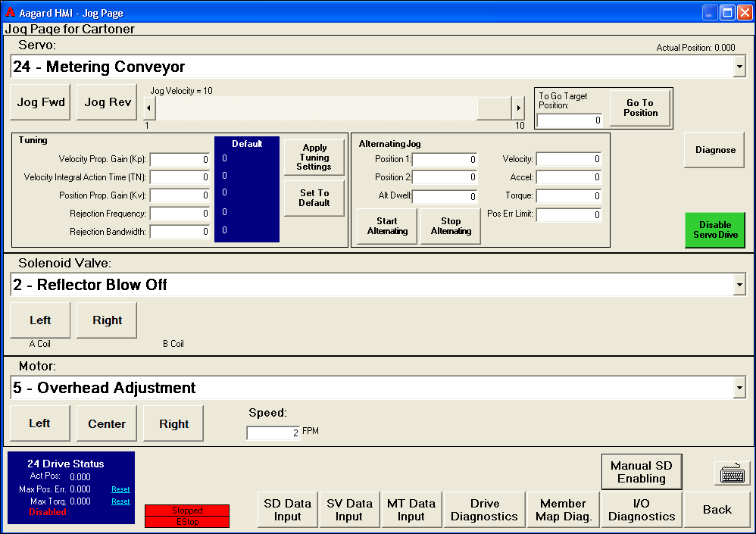756x534 pixels.
Task: Click the motor Center button
Action: click(107, 423)
